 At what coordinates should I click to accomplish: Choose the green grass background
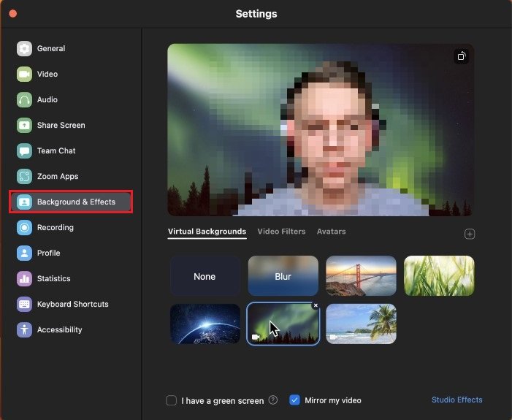coord(439,276)
